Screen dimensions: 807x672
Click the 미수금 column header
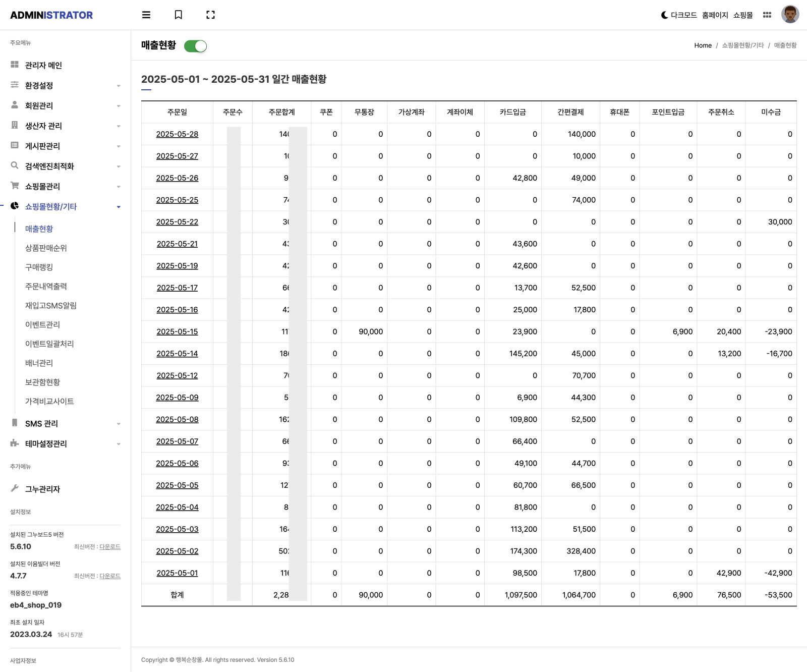(x=771, y=112)
